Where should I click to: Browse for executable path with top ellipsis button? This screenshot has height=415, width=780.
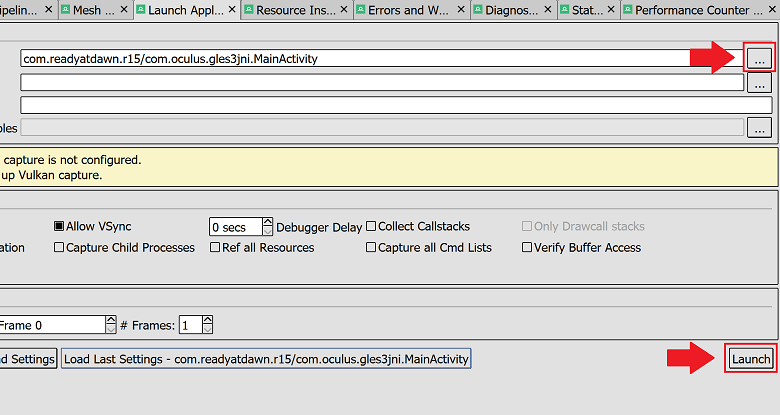pyautogui.click(x=759, y=59)
